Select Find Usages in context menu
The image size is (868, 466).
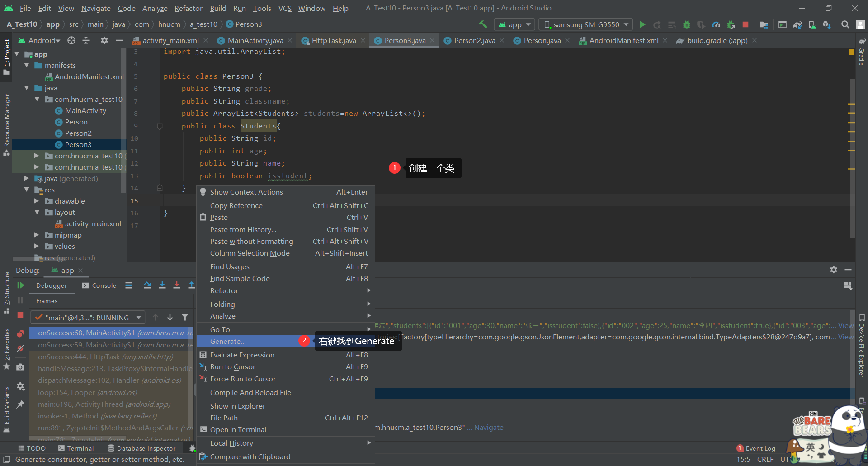(286, 266)
